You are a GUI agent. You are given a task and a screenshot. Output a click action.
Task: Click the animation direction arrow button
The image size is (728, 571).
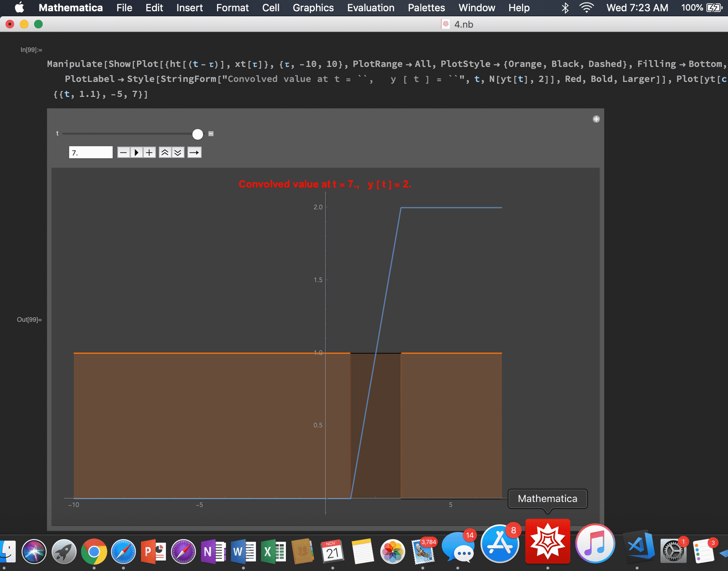[194, 152]
